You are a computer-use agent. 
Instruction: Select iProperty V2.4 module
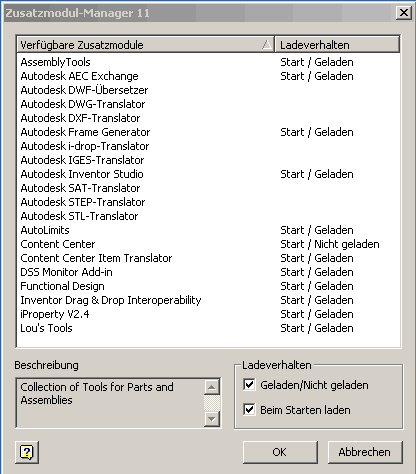[x=55, y=314]
